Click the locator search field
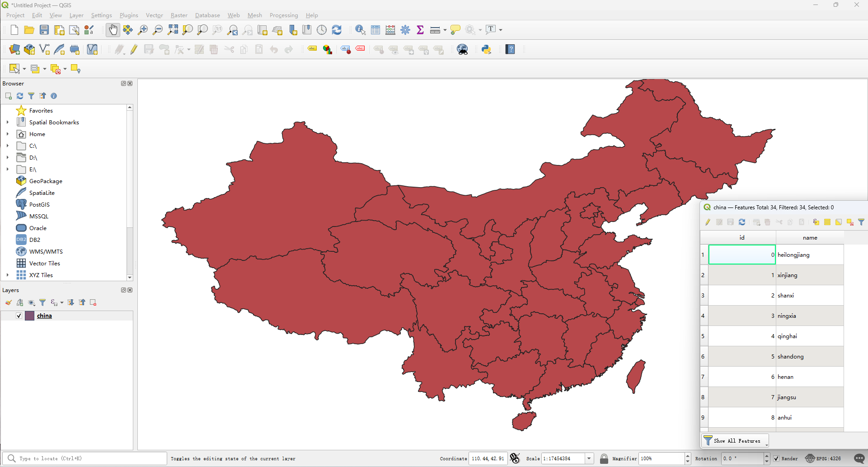Screen dimensions: 868x467 (x=85, y=458)
